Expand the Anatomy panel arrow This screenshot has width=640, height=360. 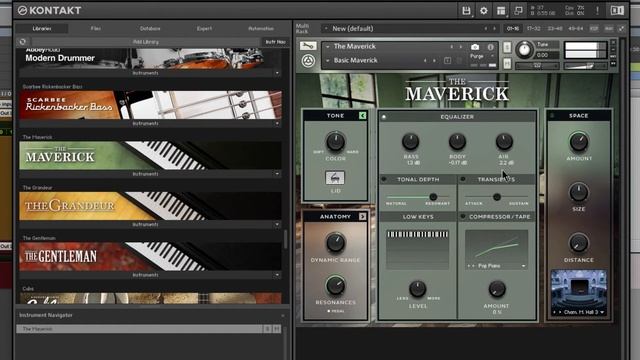tap(362, 216)
